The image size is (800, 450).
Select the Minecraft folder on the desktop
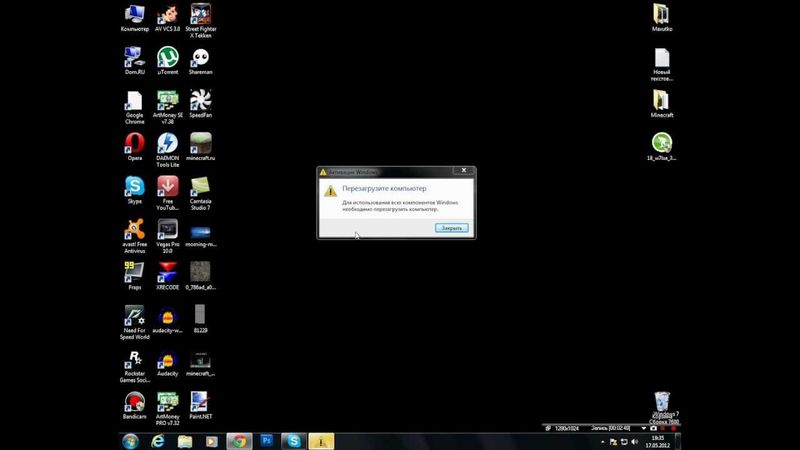pyautogui.click(x=662, y=104)
